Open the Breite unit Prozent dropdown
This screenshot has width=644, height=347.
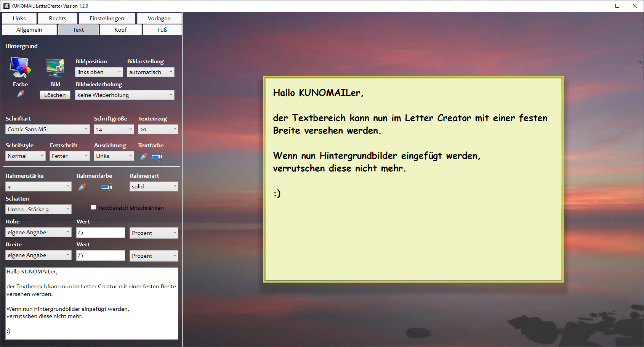[x=154, y=256]
